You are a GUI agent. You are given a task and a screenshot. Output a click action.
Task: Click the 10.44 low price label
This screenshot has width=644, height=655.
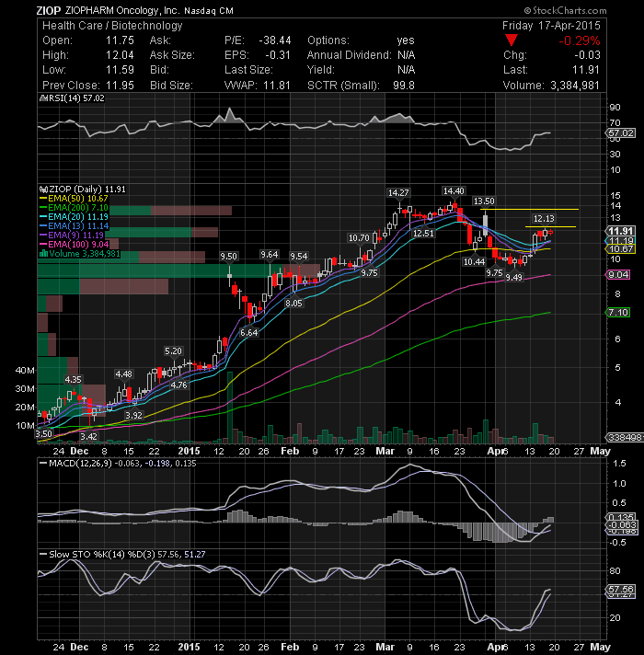[474, 261]
